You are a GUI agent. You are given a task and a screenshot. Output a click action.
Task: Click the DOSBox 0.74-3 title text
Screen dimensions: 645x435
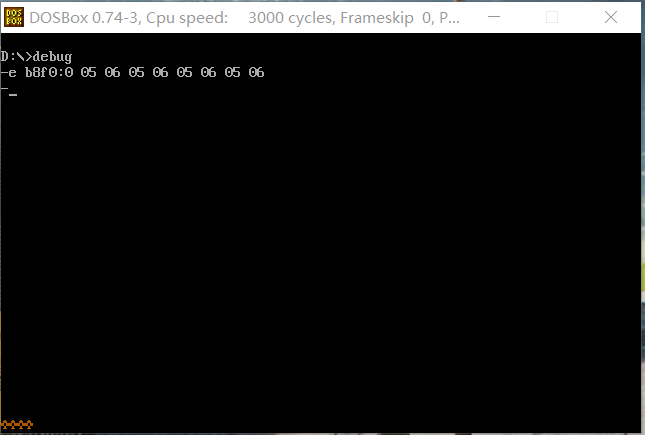tap(84, 18)
